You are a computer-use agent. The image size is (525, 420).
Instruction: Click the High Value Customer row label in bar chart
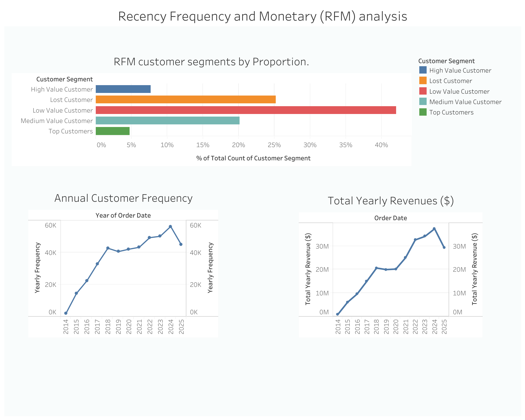tap(62, 89)
